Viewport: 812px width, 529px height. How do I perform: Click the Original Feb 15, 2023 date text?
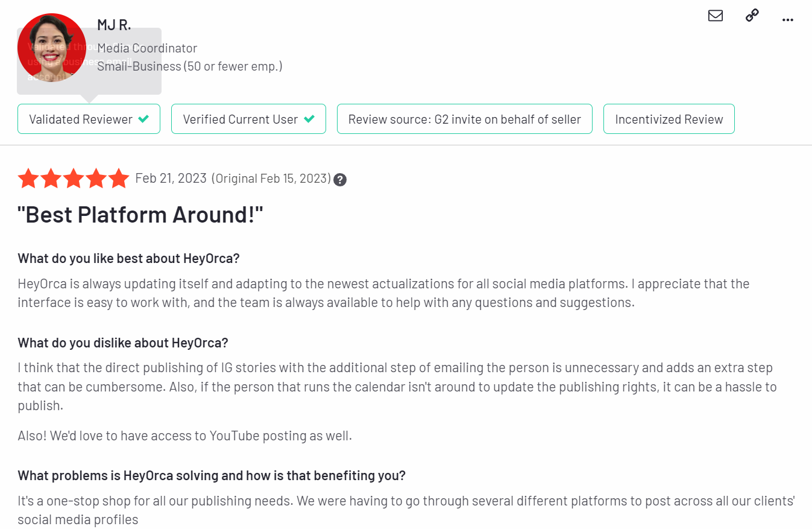[271, 179]
